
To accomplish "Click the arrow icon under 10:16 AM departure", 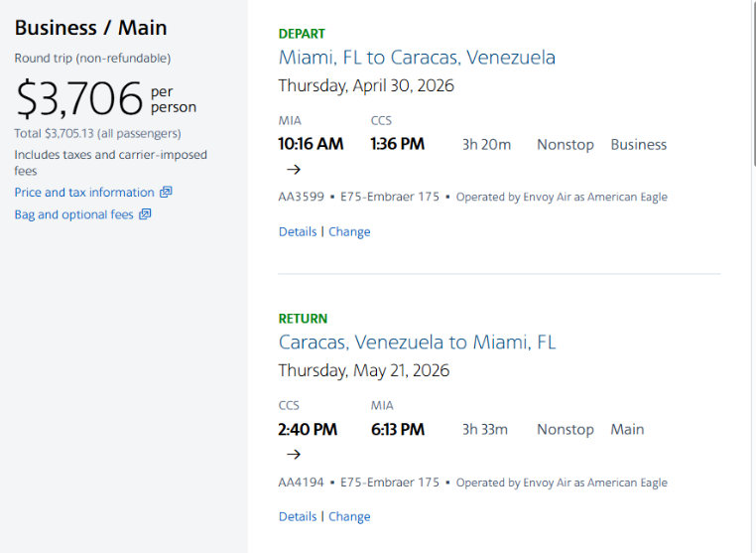I will 293,169.
